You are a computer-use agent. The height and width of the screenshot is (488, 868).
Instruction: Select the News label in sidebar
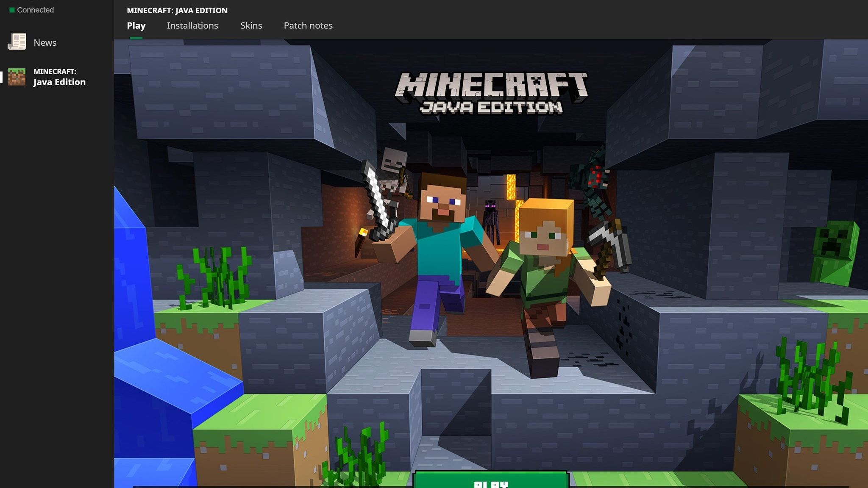45,42
